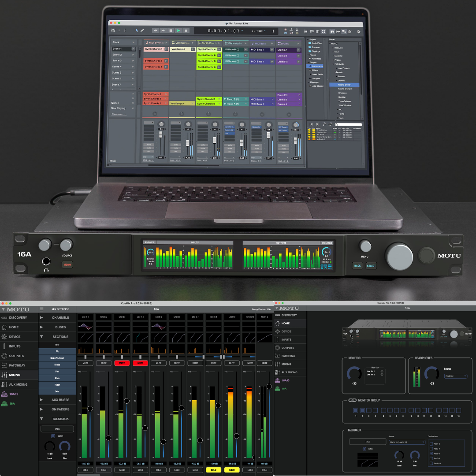Open Home in CueMix Mixing window sidebar

pyautogui.click(x=19, y=327)
